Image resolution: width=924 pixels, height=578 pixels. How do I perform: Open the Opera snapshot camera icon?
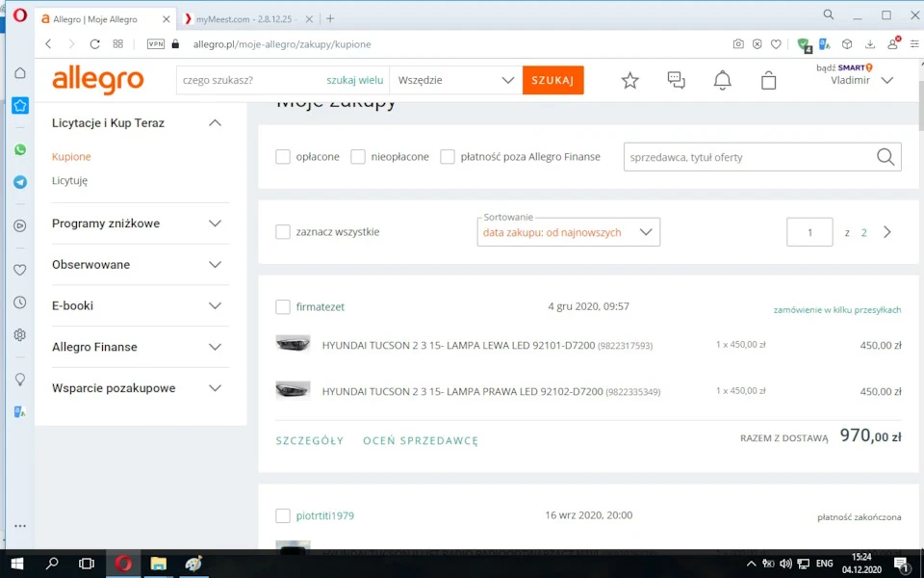[x=738, y=44]
